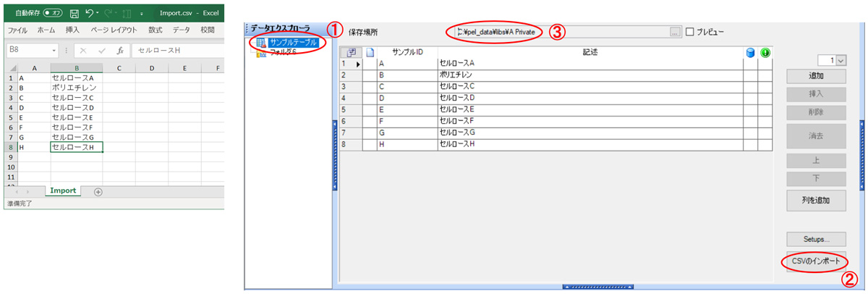
Task: Click sample ID cell H in table
Action: (x=407, y=144)
